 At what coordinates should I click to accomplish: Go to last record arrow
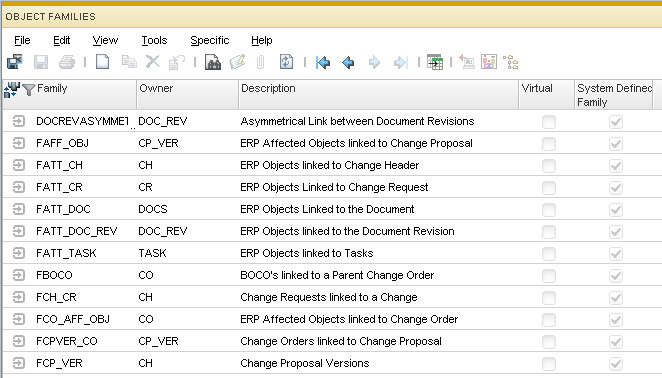click(x=401, y=63)
